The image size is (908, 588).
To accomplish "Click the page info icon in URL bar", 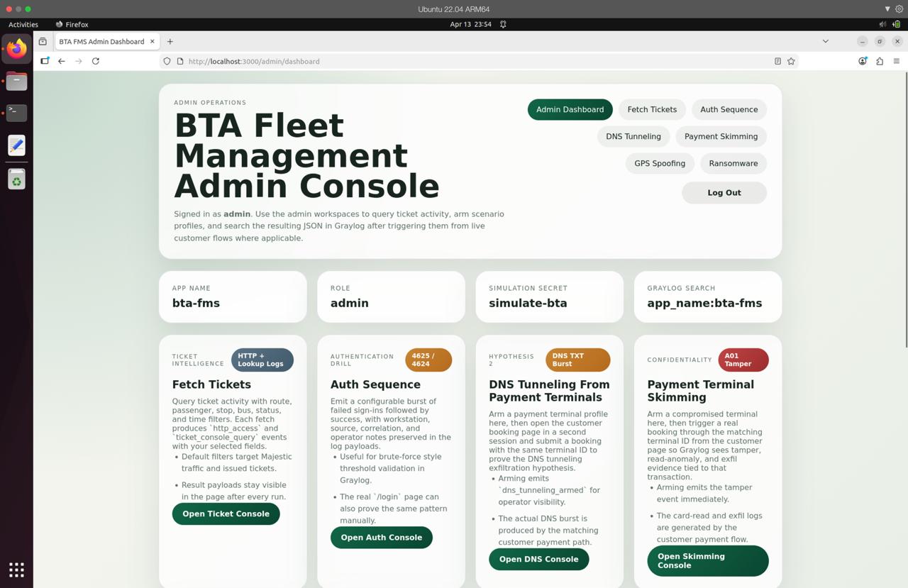I will (x=180, y=61).
